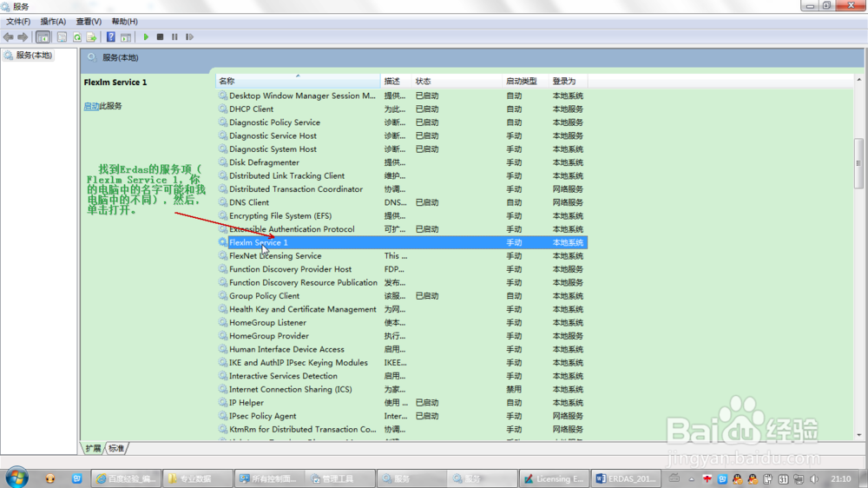Select Distributed Transaction Coordinator service
The image size is (868, 488).
tap(402, 189)
